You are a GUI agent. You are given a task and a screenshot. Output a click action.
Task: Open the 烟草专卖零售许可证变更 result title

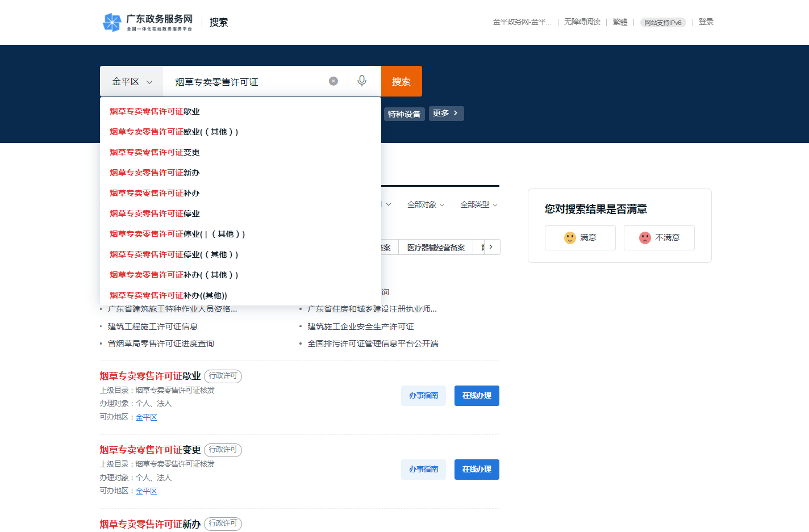pyautogui.click(x=150, y=450)
